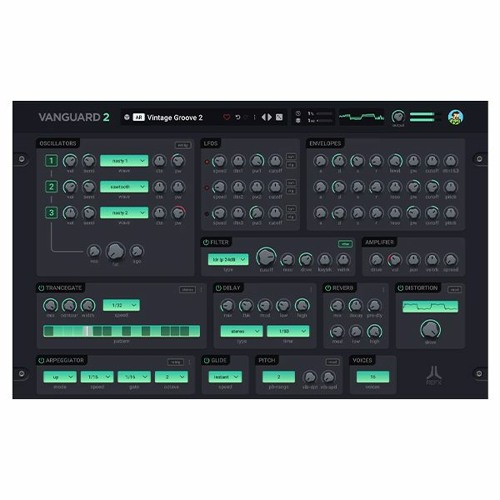Go to the previous preset with the left arrow
The width and height of the screenshot is (500, 500).
(263, 117)
